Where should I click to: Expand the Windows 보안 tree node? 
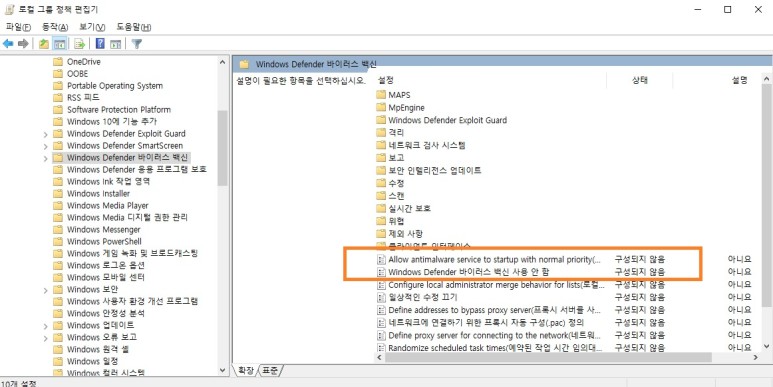point(45,289)
